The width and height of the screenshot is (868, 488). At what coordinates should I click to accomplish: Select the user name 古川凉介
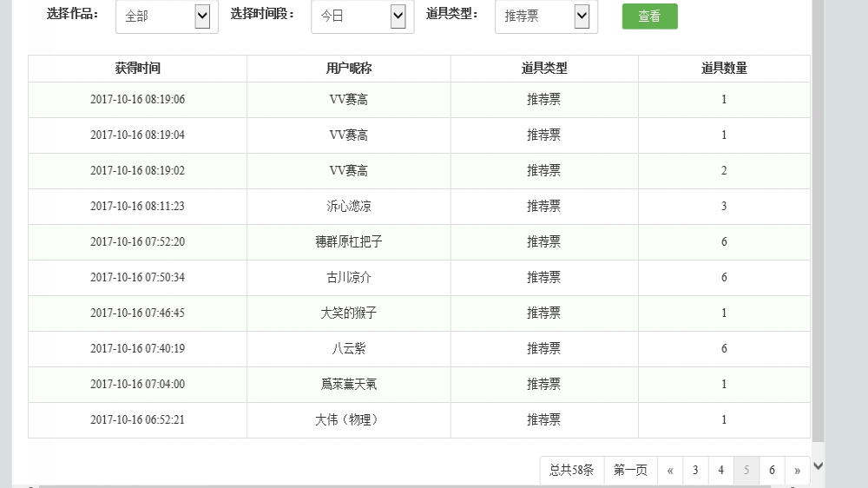(x=349, y=278)
